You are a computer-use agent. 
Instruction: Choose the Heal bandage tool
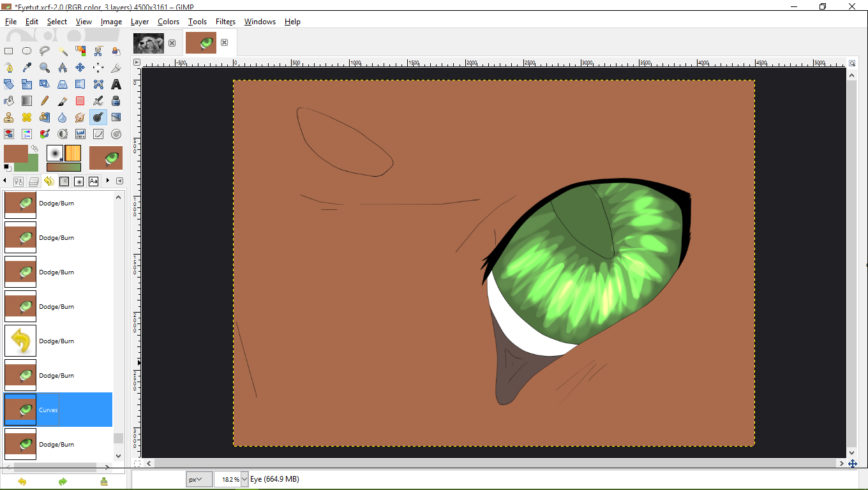(27, 117)
